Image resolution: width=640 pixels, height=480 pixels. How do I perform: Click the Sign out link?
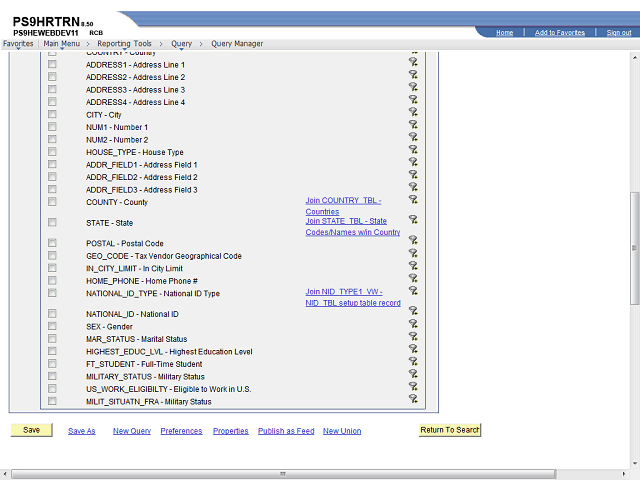pos(619,33)
